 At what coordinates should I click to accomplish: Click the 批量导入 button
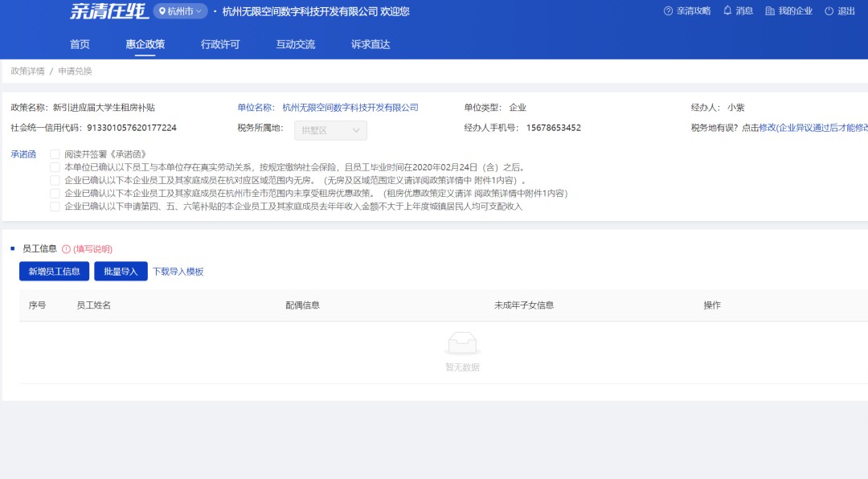[x=119, y=271]
